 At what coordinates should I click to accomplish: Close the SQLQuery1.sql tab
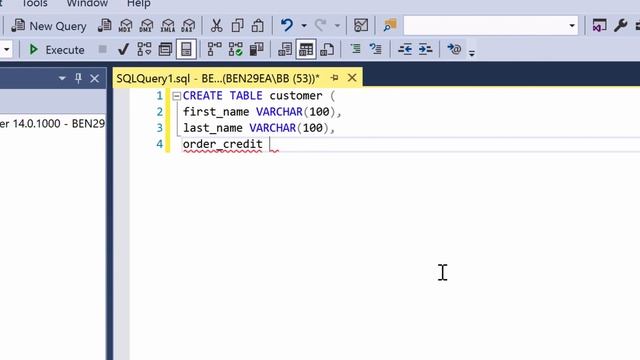[352, 78]
